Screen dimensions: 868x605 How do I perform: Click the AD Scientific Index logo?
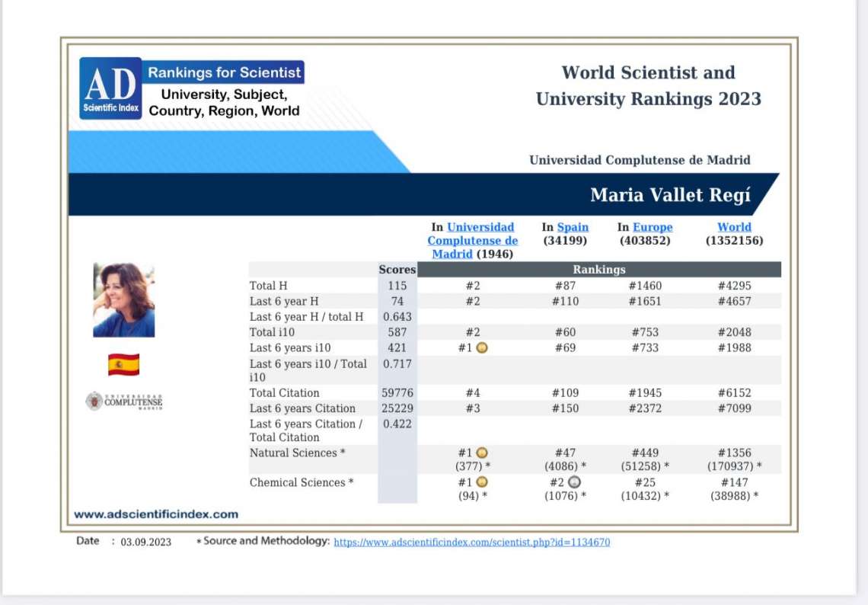pyautogui.click(x=110, y=88)
